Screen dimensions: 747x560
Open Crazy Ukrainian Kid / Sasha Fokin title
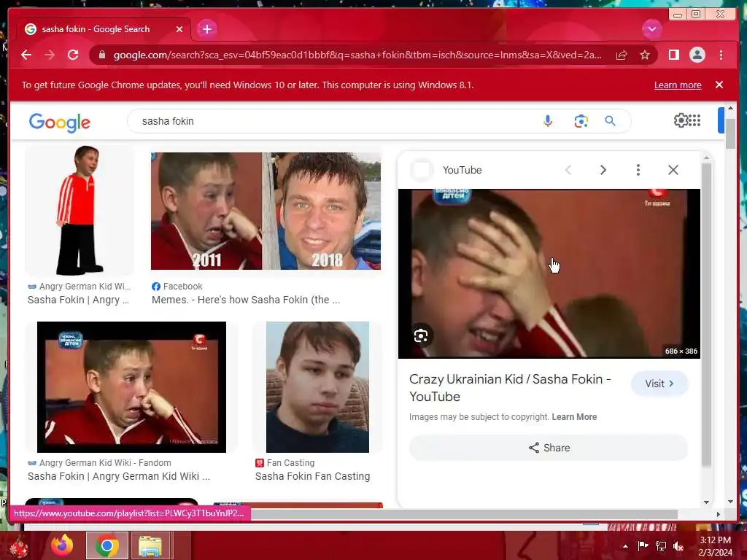click(510, 388)
